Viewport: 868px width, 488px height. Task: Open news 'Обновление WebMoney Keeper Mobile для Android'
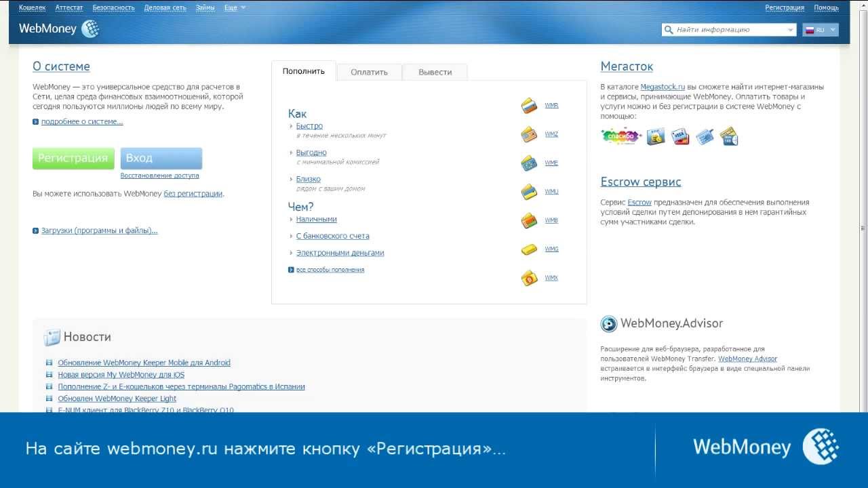[144, 363]
